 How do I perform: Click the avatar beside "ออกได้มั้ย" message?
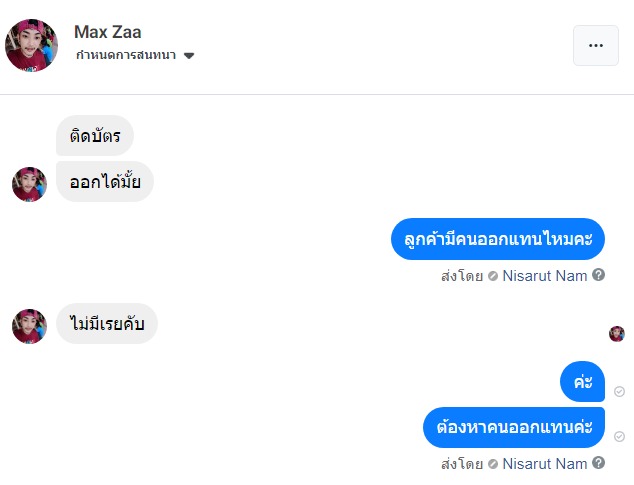(x=29, y=184)
